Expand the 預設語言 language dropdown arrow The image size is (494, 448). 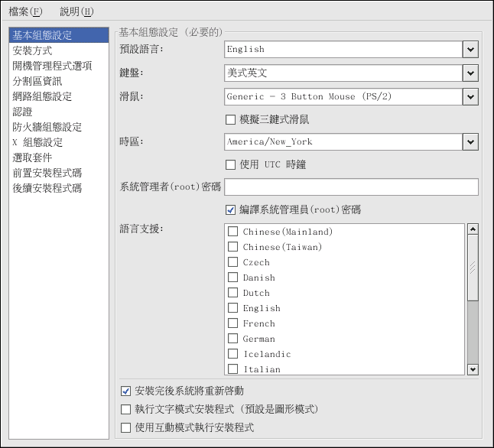(470, 50)
